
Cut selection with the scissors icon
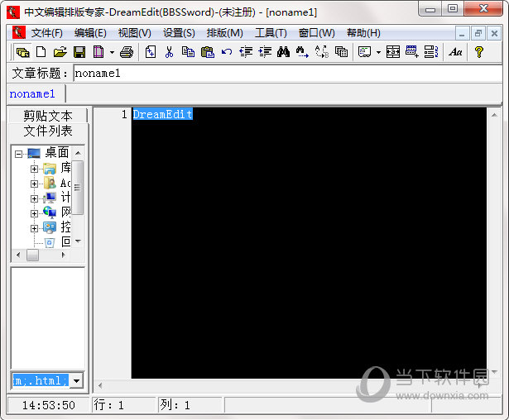[169, 52]
